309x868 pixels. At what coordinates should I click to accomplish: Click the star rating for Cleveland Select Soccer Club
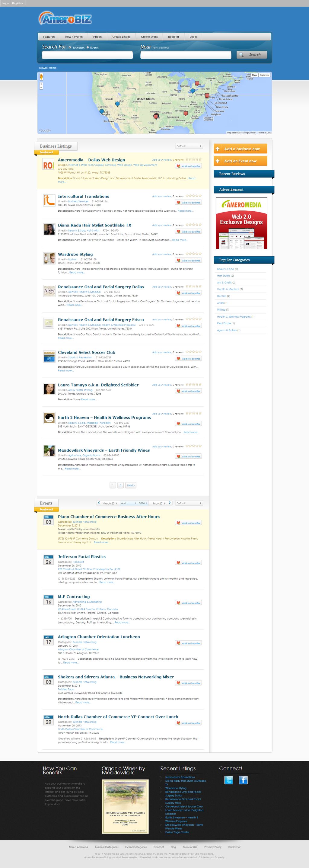coord(193,352)
